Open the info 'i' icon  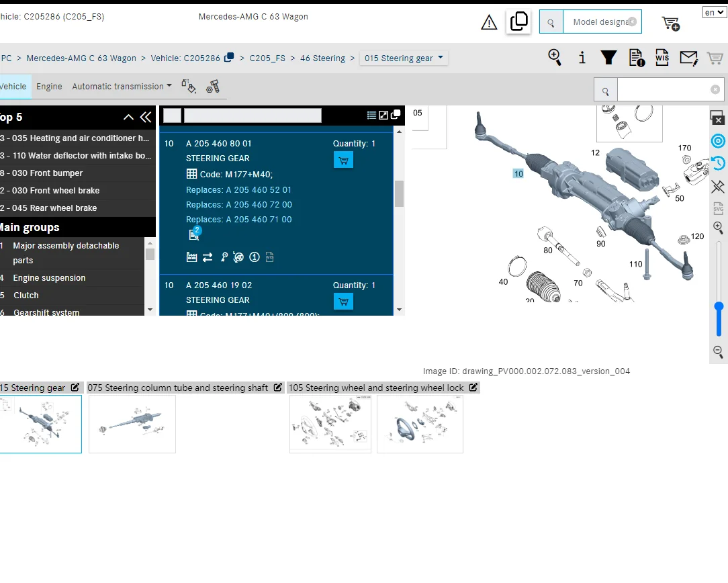pyautogui.click(x=582, y=58)
